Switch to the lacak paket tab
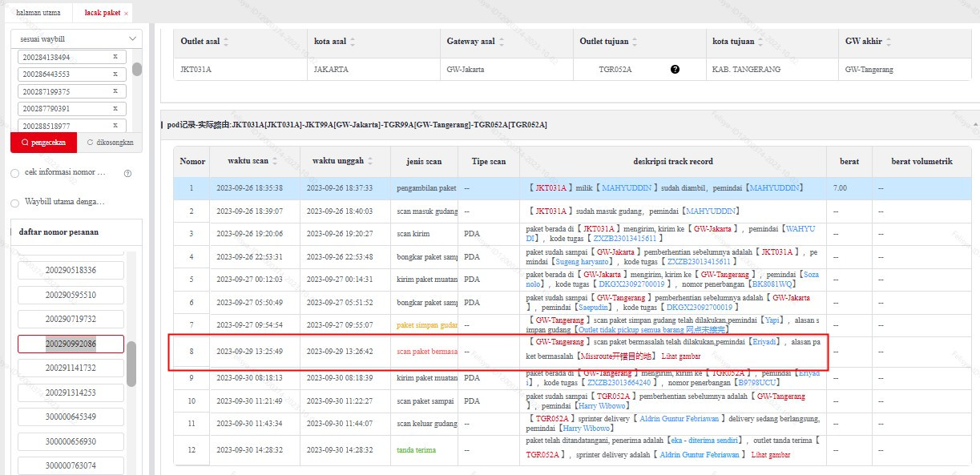This screenshot has width=980, height=475. (102, 13)
